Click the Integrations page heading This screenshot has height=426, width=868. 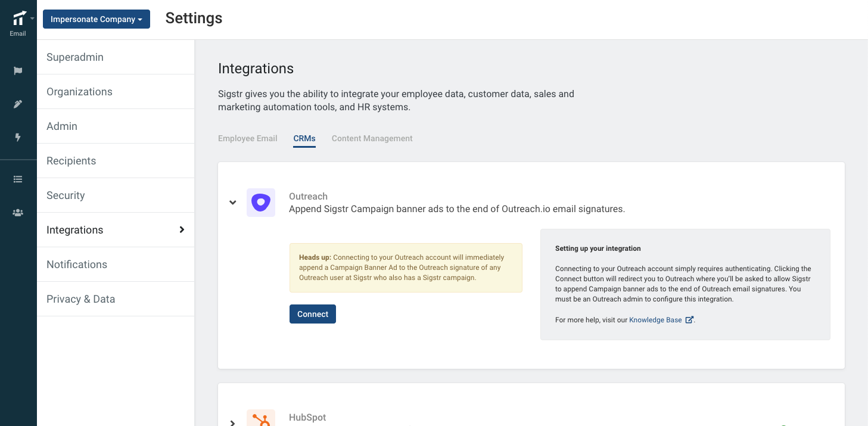256,69
